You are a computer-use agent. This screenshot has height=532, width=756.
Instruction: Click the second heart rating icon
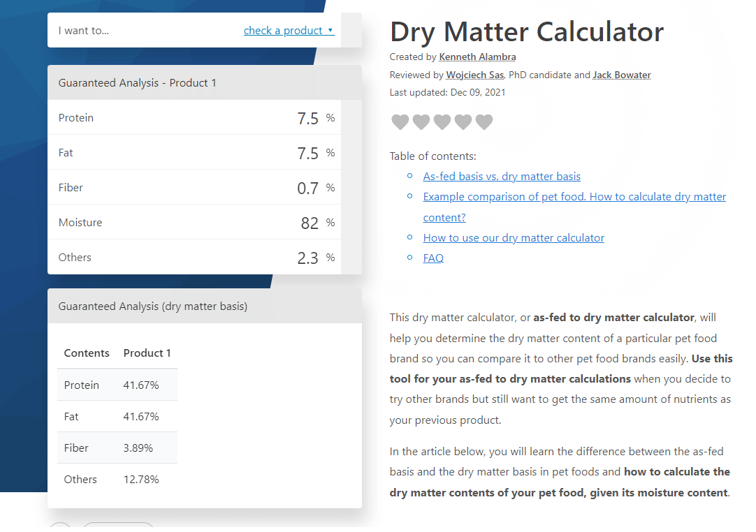click(421, 122)
